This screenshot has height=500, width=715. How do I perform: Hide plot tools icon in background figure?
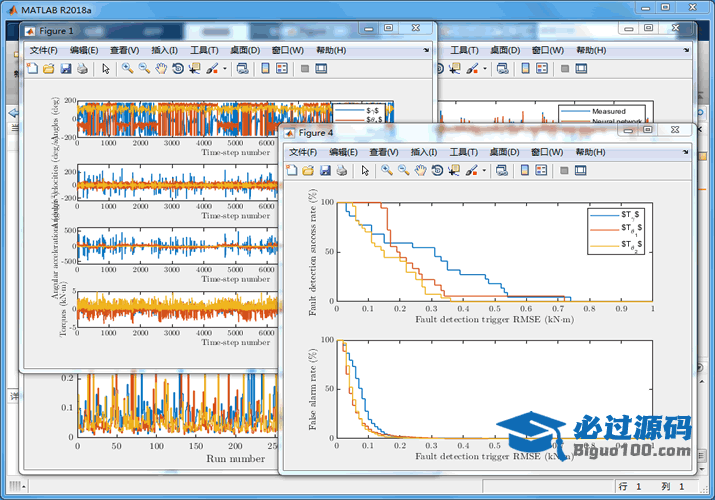coord(565,69)
